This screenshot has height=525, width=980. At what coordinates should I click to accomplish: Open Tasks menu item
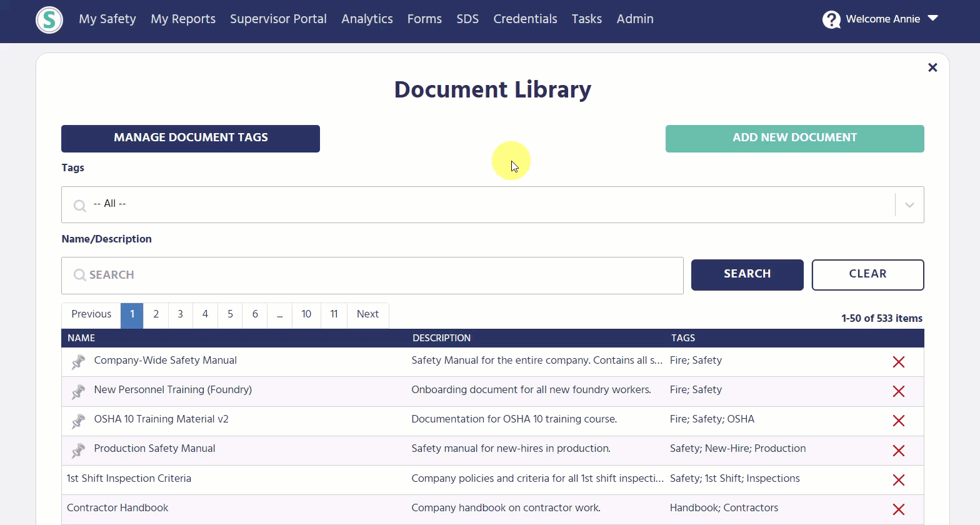[587, 19]
